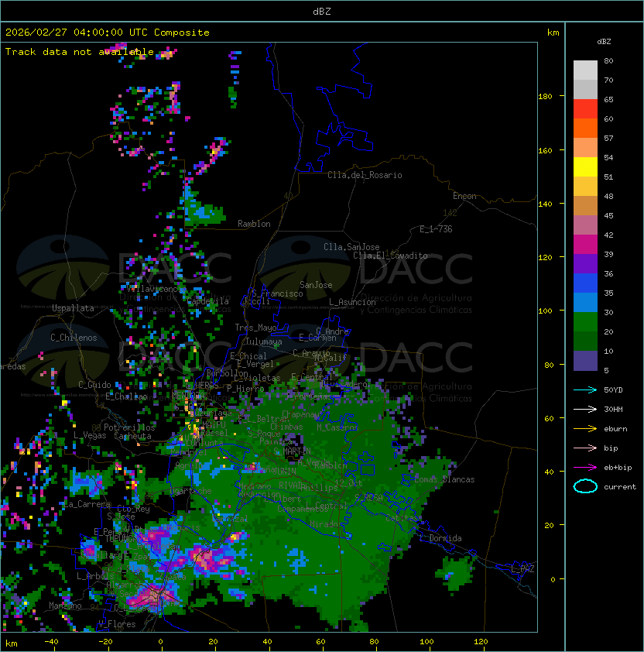Click the purple 36–39 dBZ legend swatch

click(x=585, y=264)
